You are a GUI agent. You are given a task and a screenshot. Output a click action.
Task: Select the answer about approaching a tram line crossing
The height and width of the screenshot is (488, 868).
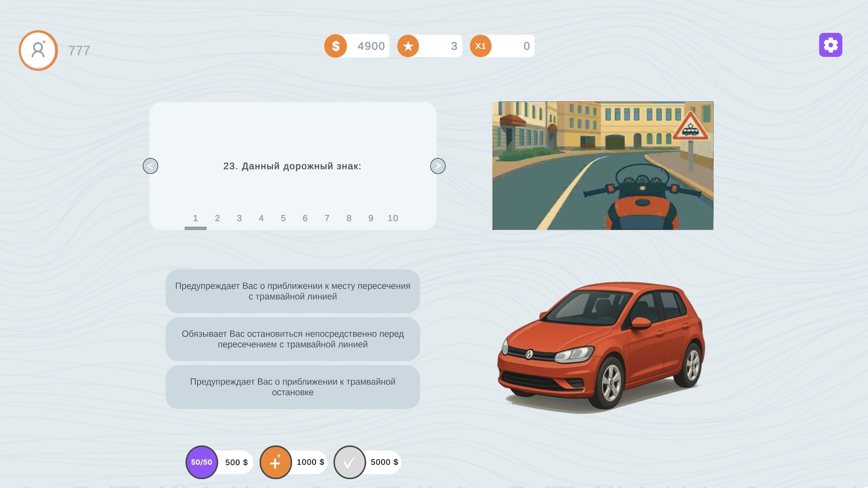[293, 291]
